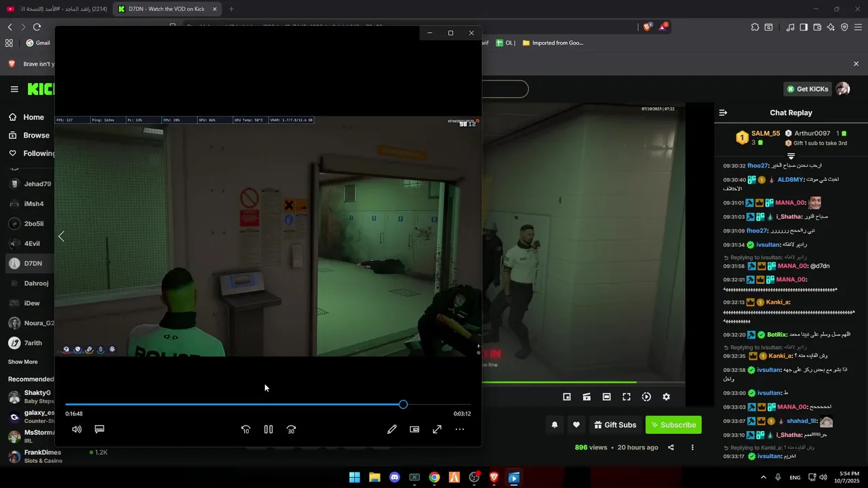The image size is (868, 488).
Task: Reload the browser page
Action: [37, 27]
